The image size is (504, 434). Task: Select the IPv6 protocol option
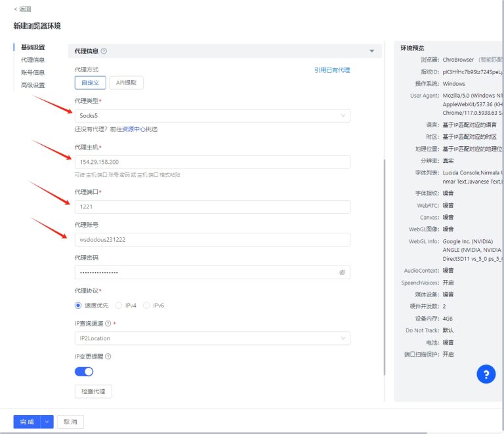(x=146, y=306)
